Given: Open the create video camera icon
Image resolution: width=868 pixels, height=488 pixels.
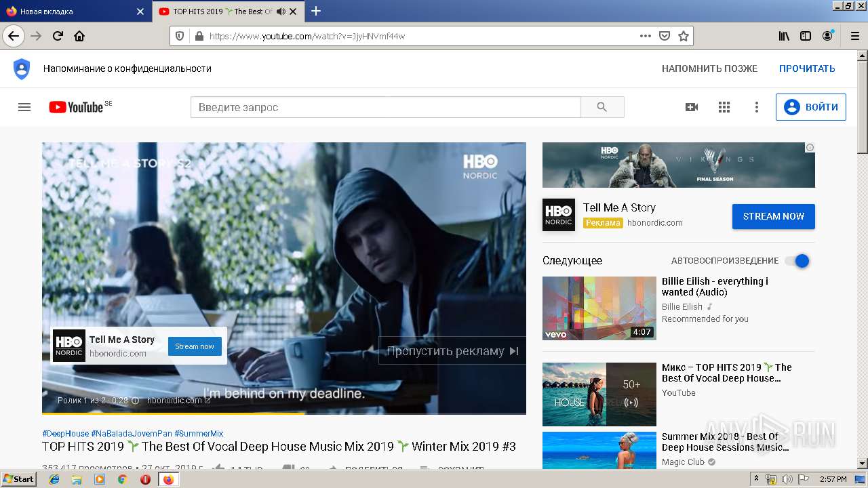Looking at the screenshot, I should pyautogui.click(x=692, y=107).
